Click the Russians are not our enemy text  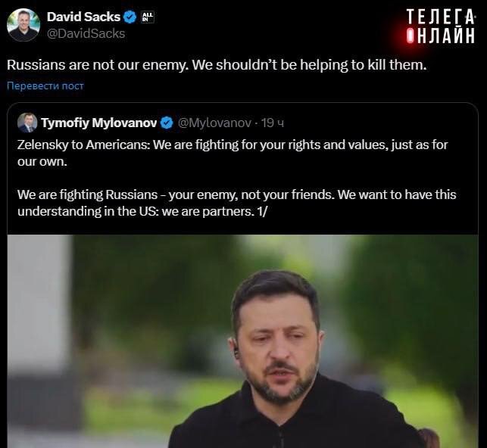(x=217, y=65)
